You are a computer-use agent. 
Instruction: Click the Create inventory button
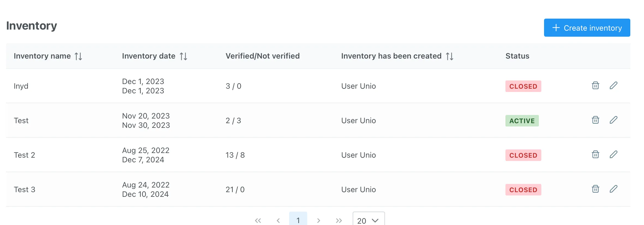click(587, 28)
